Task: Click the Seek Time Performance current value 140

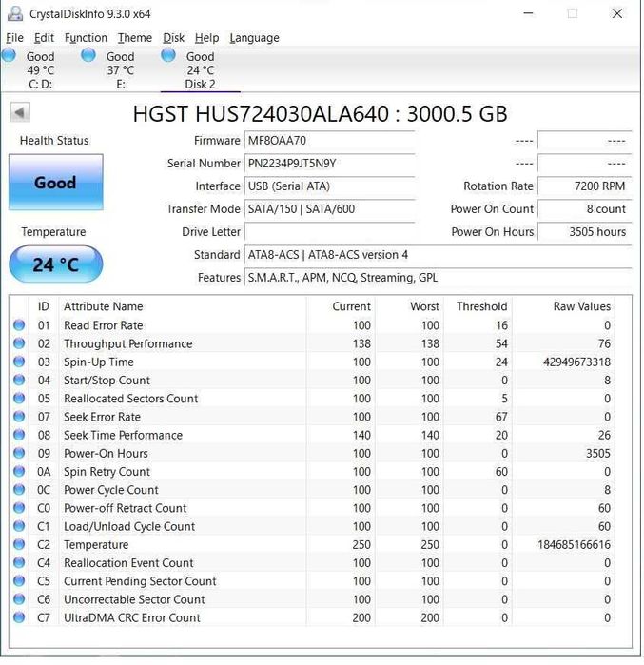Action: click(361, 435)
